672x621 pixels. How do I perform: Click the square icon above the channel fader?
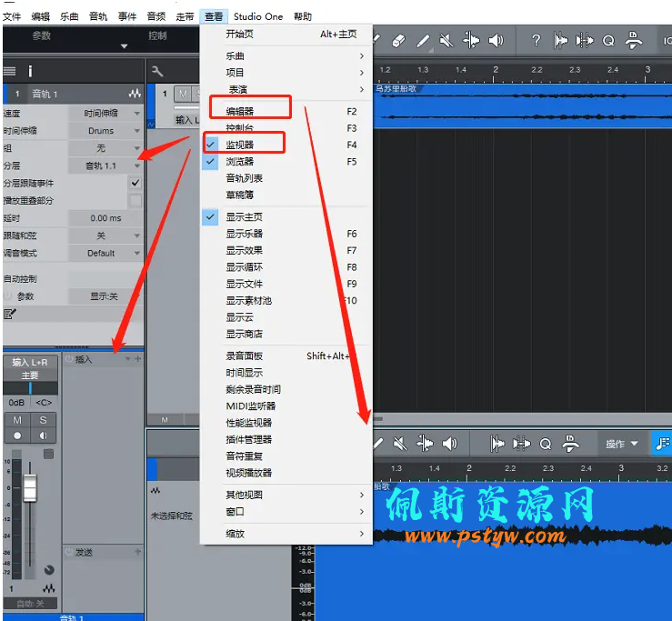[x=48, y=454]
